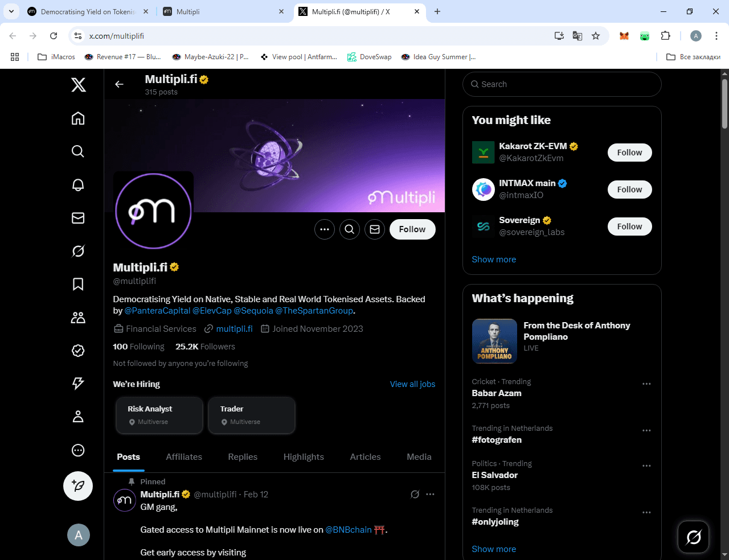Open @BNBchain mention in pinned post
Image resolution: width=729 pixels, height=560 pixels.
coord(349,530)
